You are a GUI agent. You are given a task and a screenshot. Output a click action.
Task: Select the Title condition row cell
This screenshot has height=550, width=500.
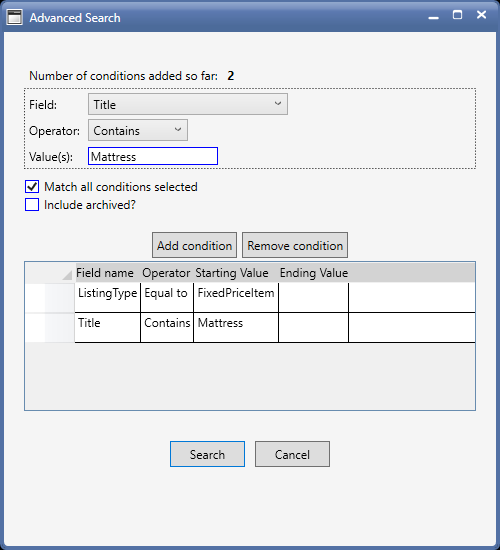point(107,328)
